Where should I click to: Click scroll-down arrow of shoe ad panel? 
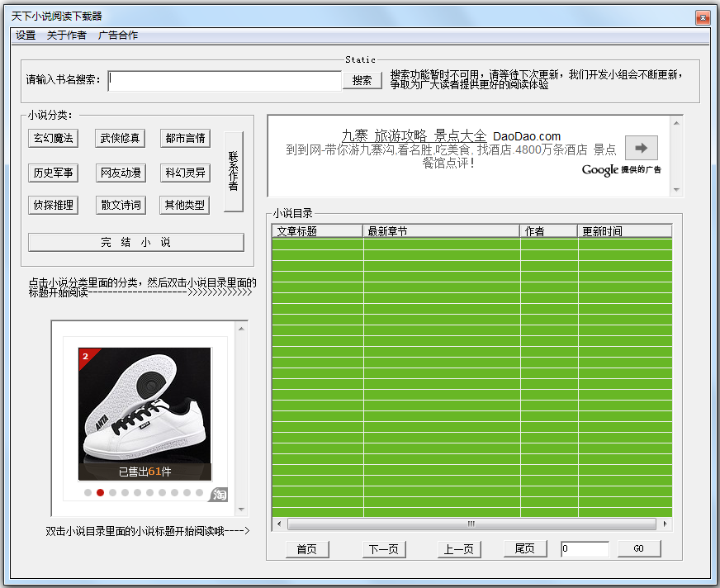pos(242,510)
